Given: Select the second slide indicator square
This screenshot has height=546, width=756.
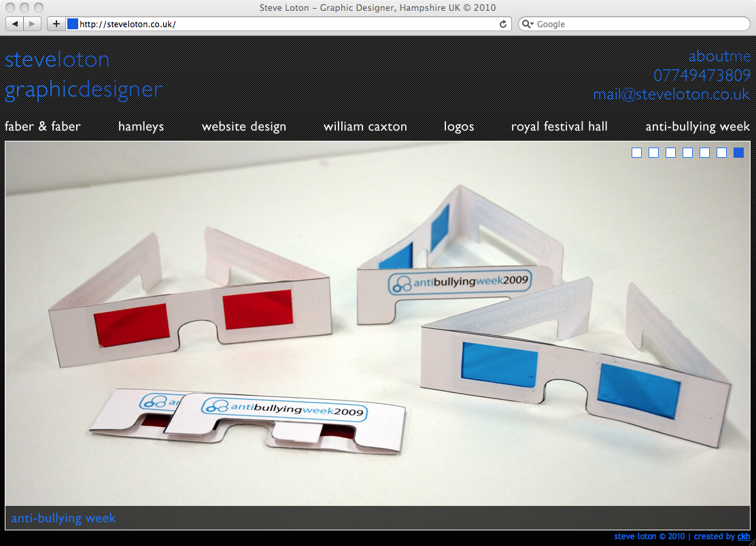Looking at the screenshot, I should tap(654, 153).
